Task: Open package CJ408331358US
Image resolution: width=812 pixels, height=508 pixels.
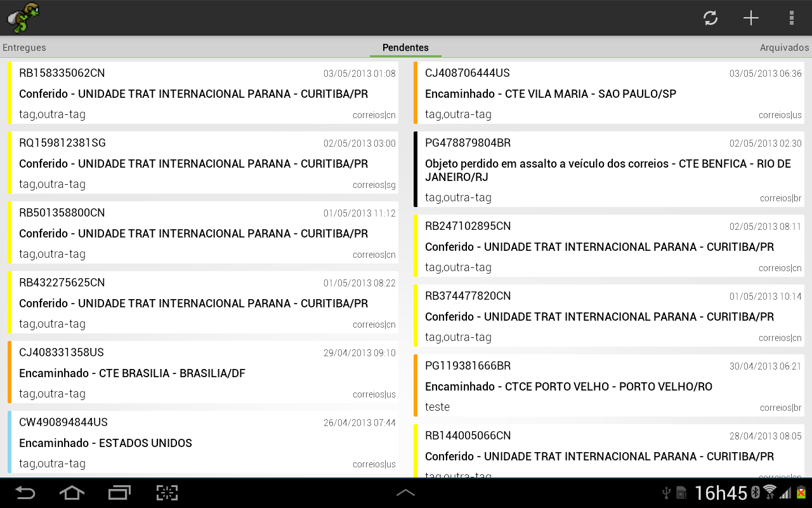Action: [203, 372]
